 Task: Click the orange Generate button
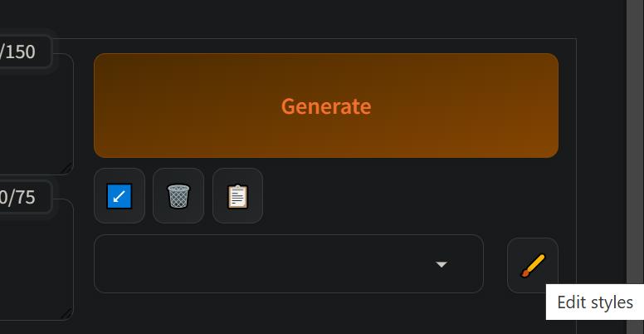click(325, 106)
